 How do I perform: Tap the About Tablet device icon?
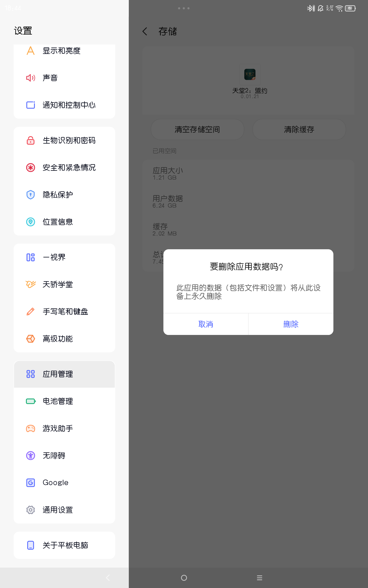(x=30, y=545)
